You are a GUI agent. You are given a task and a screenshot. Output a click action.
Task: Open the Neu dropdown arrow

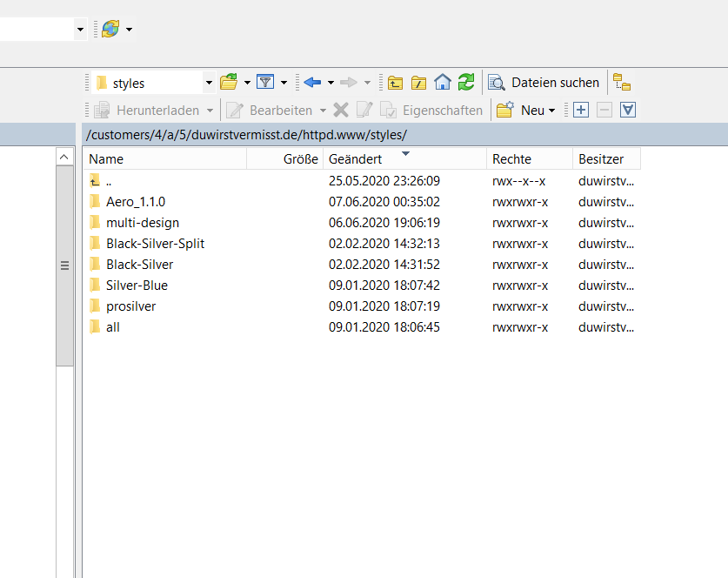[551, 111]
